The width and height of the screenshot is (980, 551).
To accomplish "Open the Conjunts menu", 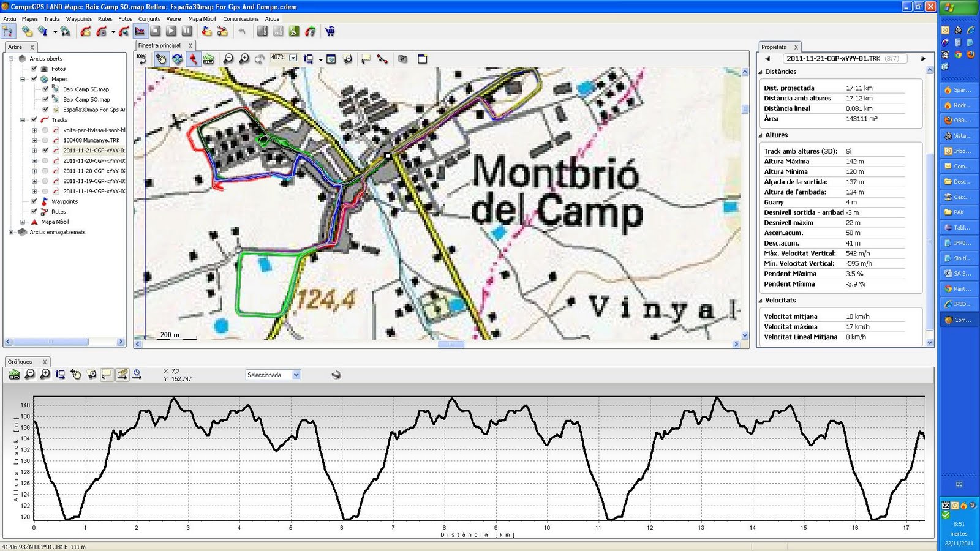I will [149, 19].
